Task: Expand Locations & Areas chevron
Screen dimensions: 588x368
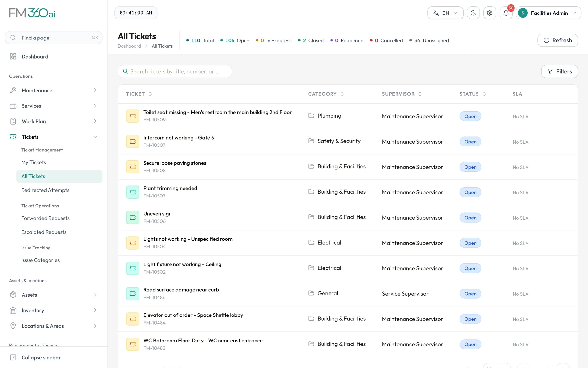Action: pyautogui.click(x=95, y=326)
